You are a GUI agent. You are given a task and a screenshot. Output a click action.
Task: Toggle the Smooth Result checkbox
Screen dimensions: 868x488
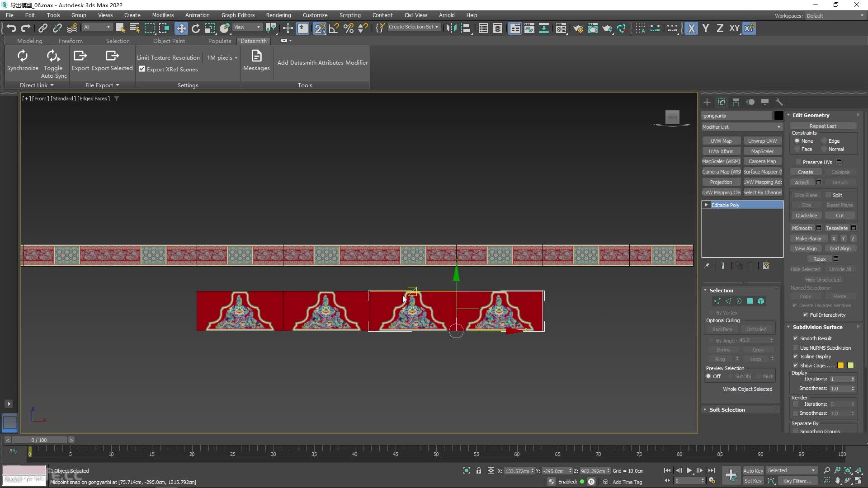(796, 338)
